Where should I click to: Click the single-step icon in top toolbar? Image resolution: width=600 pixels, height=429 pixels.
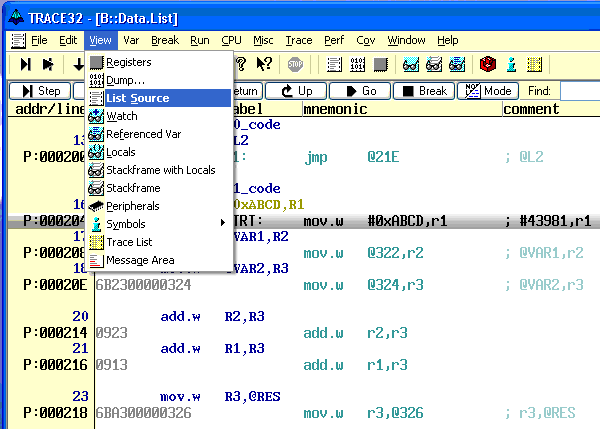26,64
